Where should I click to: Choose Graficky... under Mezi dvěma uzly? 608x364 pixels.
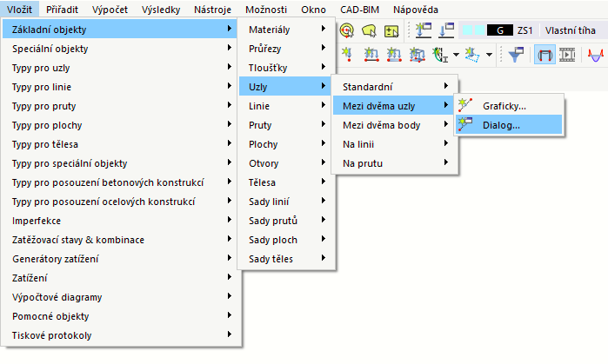pos(509,106)
